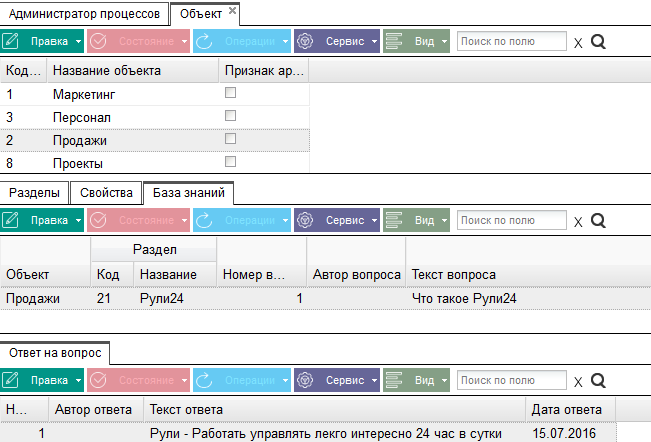651x442 pixels.
Task: Toggle the archive checkbox for Маркетинг
Action: point(231,93)
